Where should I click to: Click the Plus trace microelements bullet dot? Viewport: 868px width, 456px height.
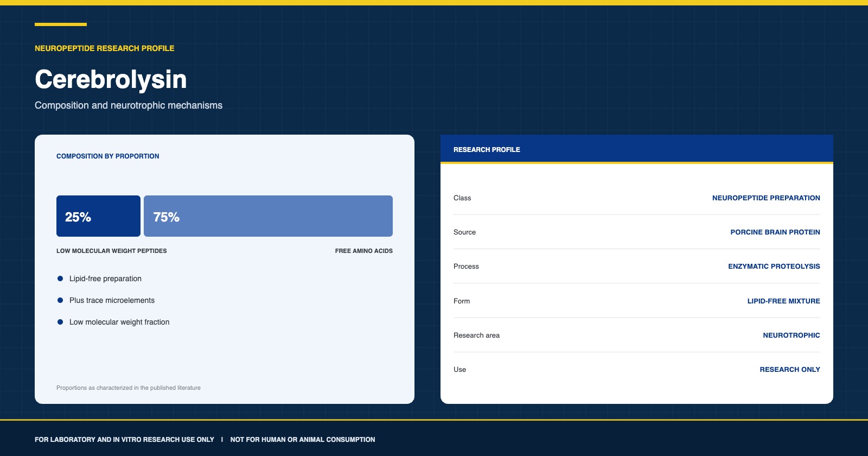[60, 300]
